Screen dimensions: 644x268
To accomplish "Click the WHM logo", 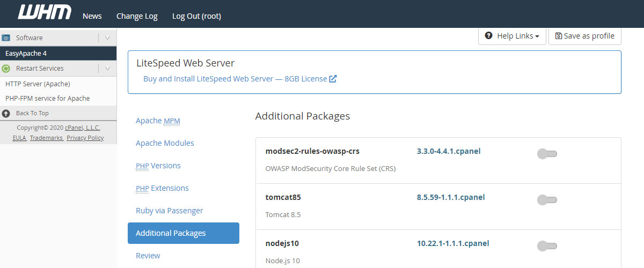I will [45, 12].
